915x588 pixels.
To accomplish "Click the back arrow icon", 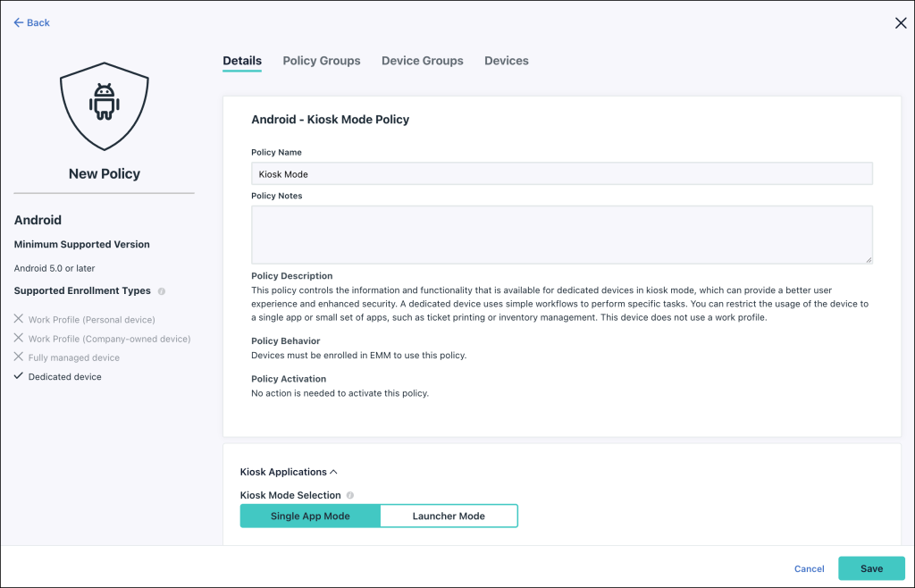I will (x=19, y=22).
